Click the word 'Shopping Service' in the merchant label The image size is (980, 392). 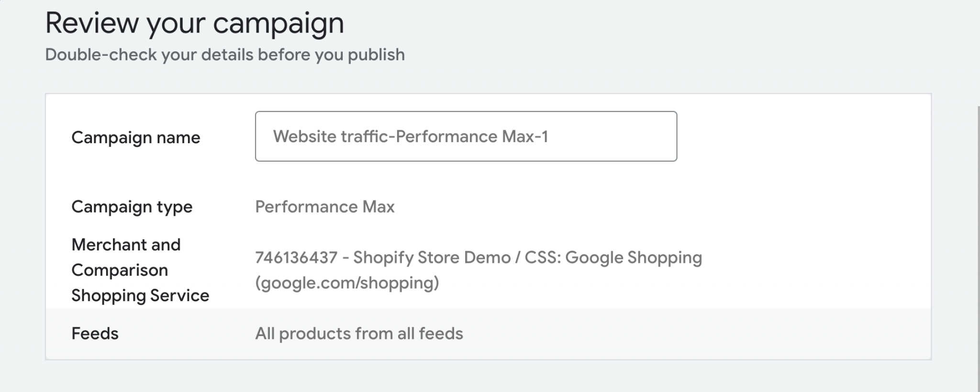pos(140,296)
